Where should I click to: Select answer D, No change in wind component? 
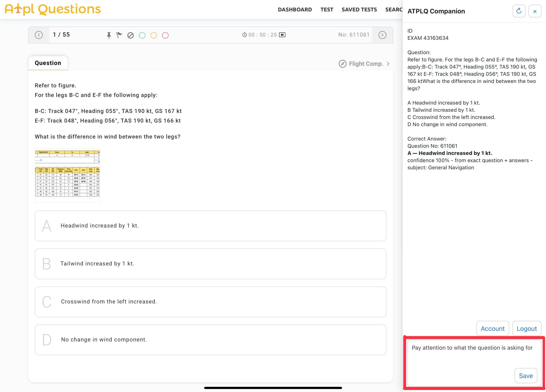click(210, 340)
